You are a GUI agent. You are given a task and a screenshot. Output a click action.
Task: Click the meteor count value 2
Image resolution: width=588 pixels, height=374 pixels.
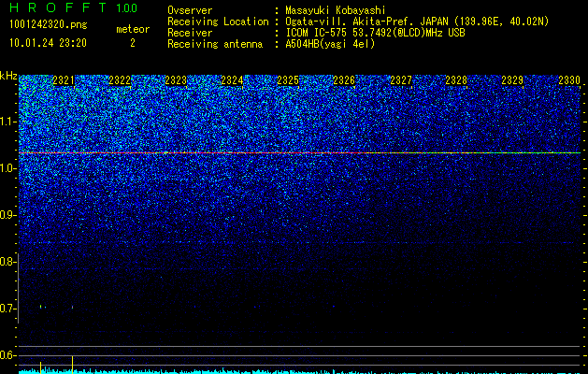point(133,43)
